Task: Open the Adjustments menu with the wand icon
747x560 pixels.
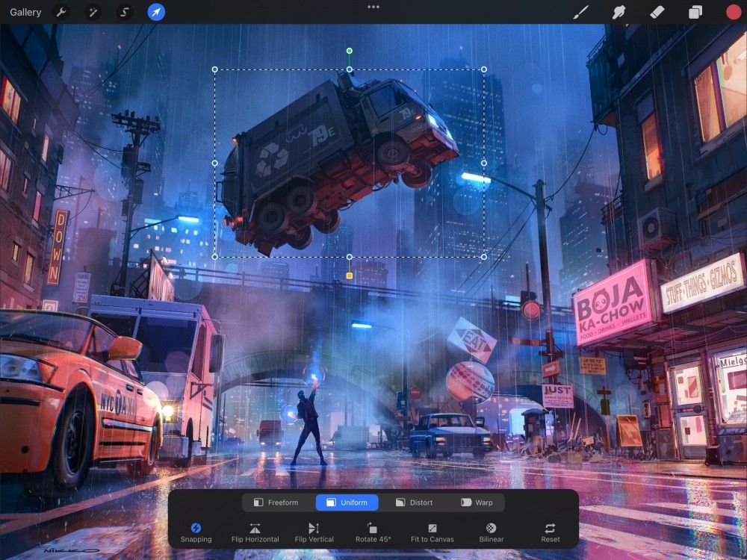Action: coord(93,12)
